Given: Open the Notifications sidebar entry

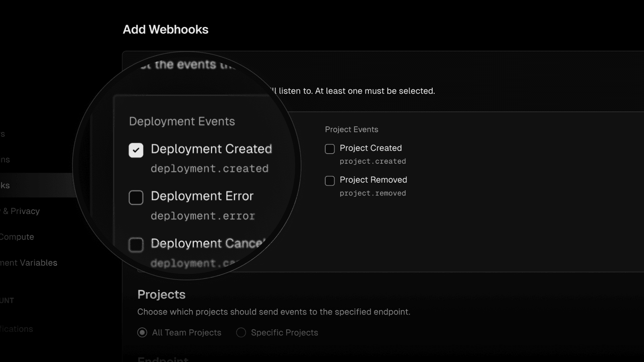Looking at the screenshot, I should coord(17,329).
